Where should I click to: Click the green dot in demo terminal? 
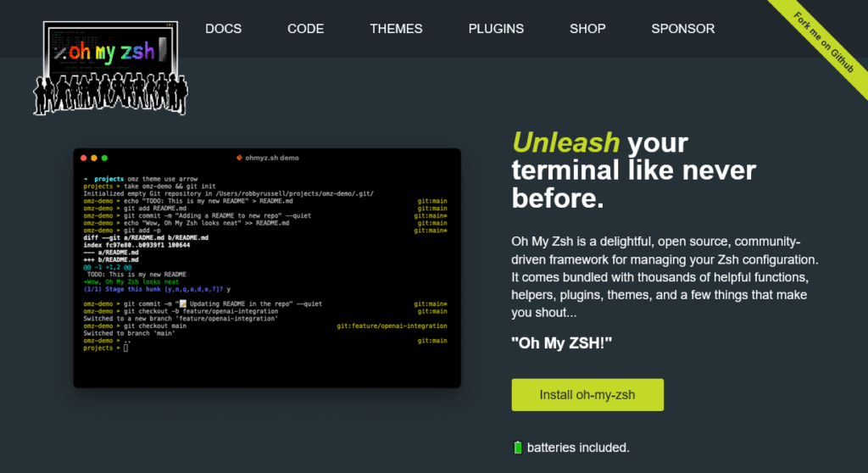104,158
